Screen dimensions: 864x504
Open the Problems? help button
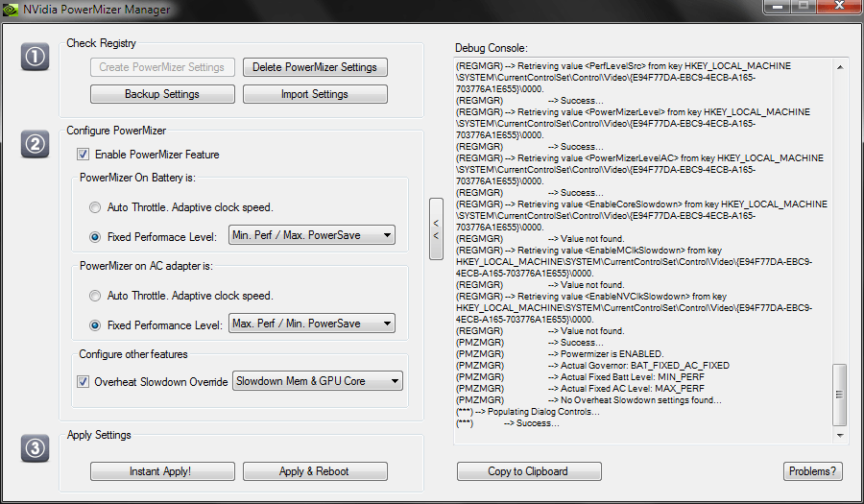pyautogui.click(x=812, y=471)
